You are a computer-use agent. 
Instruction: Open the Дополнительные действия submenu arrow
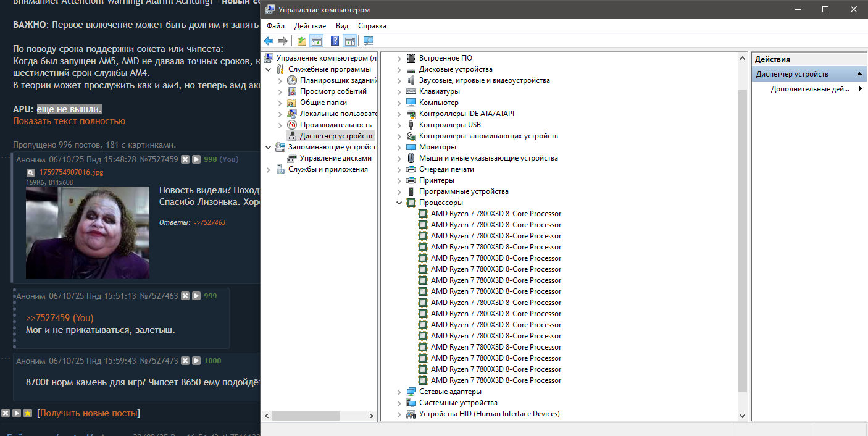[861, 89]
